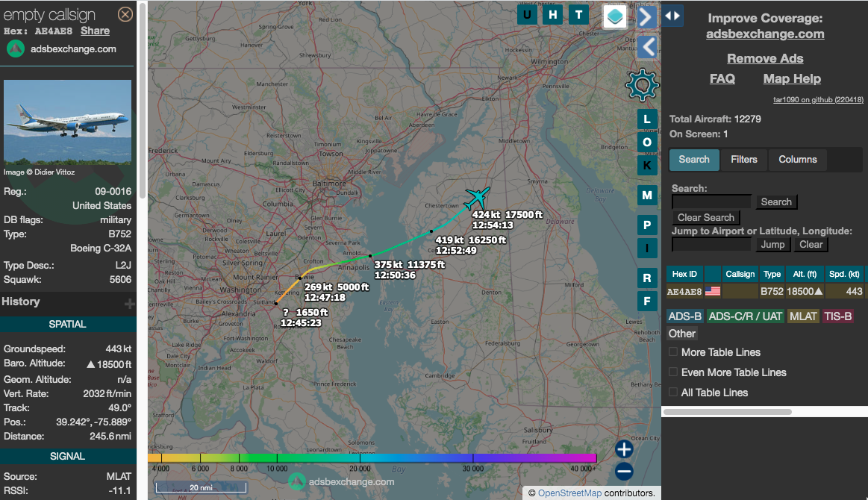Viewport: 868px width, 500px height.
Task: Click the adsbexchange logo in info panel
Action: point(16,49)
